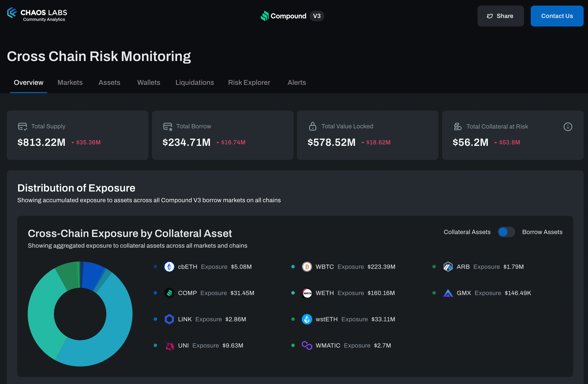The height and width of the screenshot is (384, 588).
Task: Open the Risk Explorer section
Action: tap(249, 82)
